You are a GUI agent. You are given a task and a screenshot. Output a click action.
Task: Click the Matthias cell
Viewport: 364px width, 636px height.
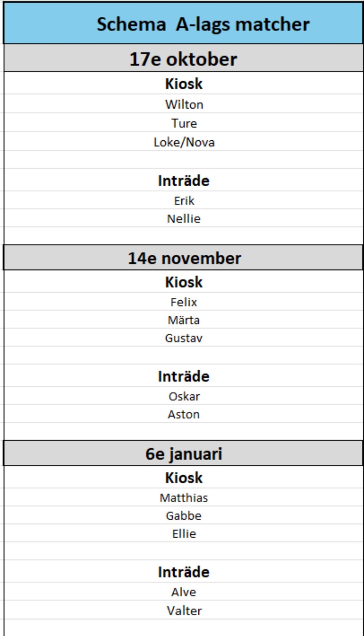point(184,498)
